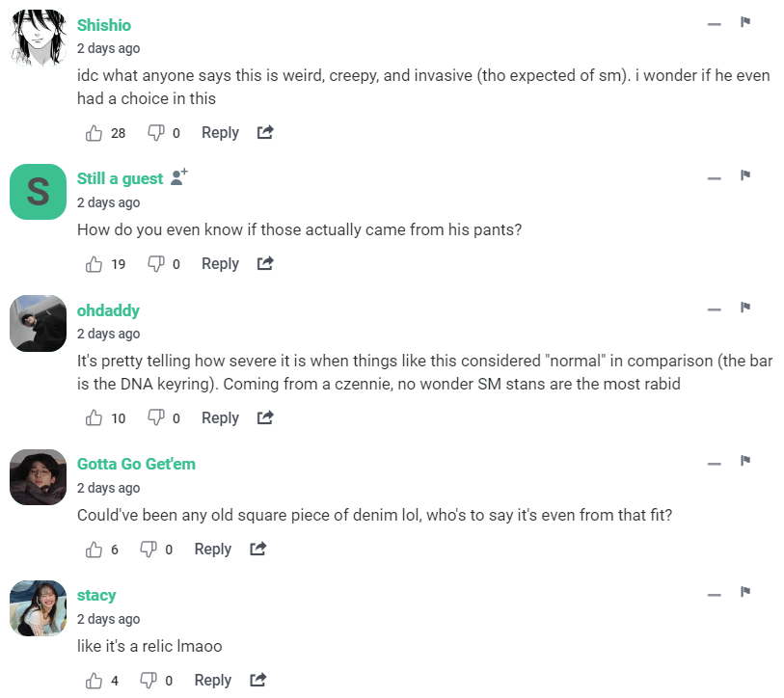The width and height of the screenshot is (784, 698).
Task: Flag Shishio's comment
Action: (x=745, y=22)
